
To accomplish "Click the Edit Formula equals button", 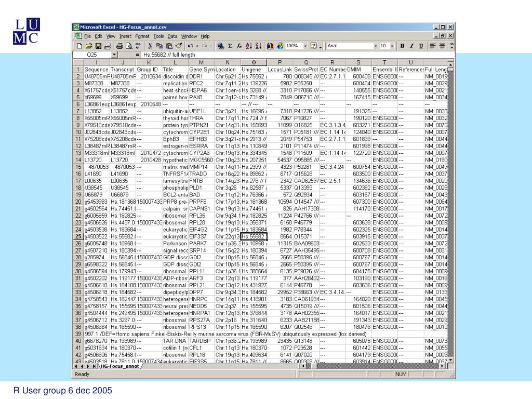I will pos(137,55).
